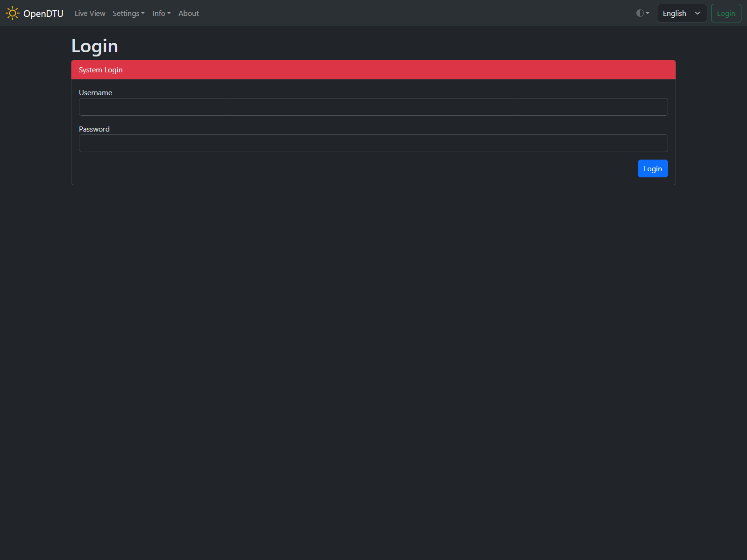The height and width of the screenshot is (560, 747).
Task: Open the About page
Action: coord(189,14)
